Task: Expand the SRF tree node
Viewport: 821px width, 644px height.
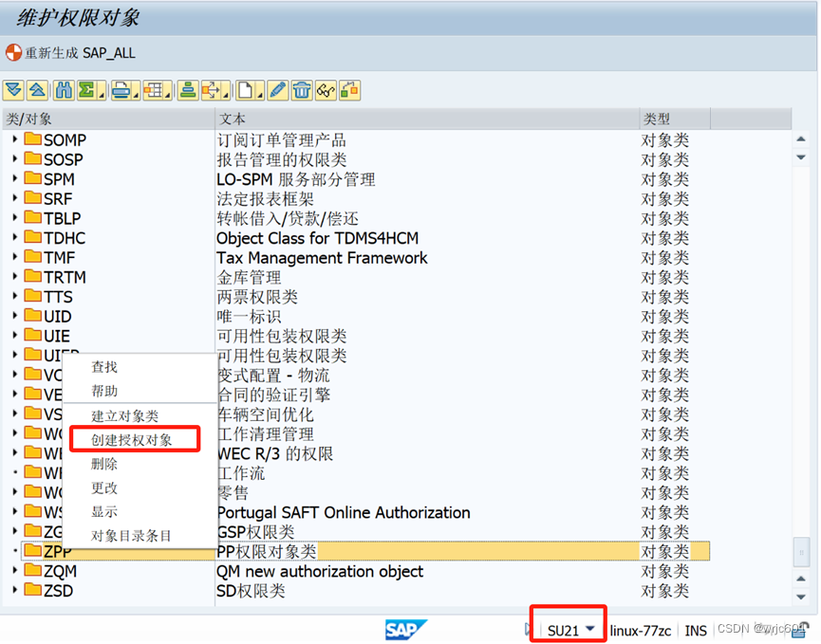Action: pyautogui.click(x=14, y=197)
